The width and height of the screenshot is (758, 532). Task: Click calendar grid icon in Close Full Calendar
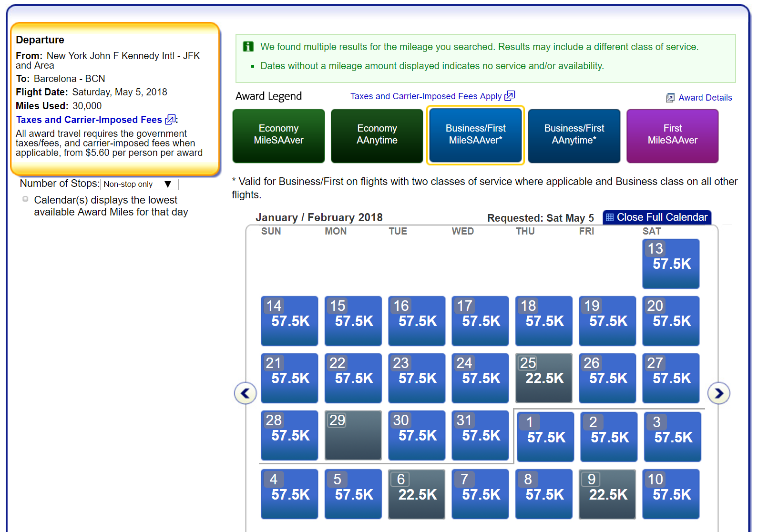tap(609, 217)
